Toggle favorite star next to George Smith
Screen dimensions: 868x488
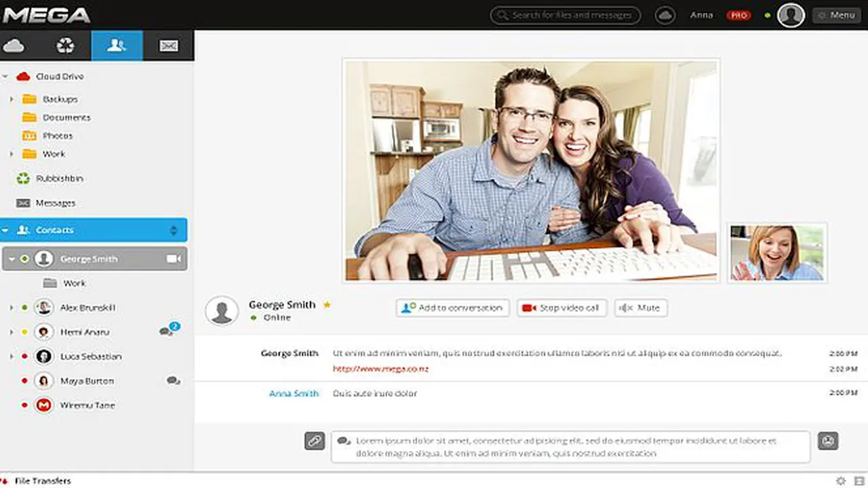point(327,305)
